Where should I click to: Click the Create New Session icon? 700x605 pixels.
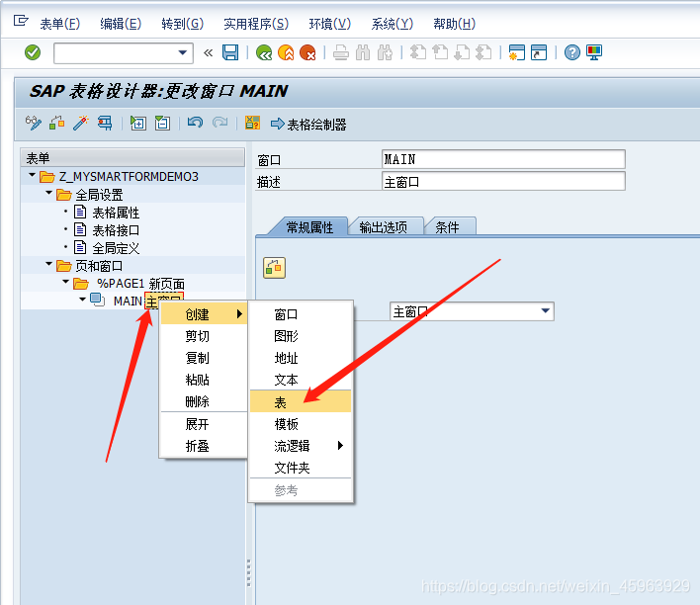(x=517, y=52)
